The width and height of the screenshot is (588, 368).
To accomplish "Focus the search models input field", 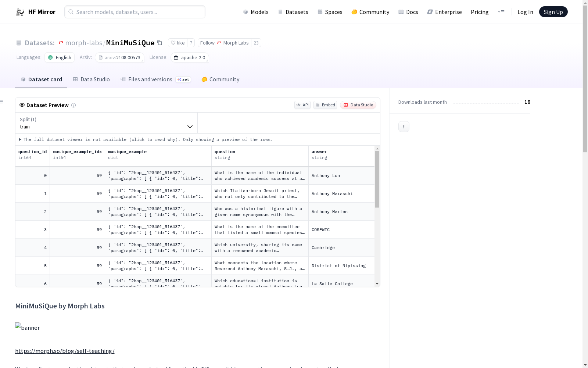I will 135,12.
